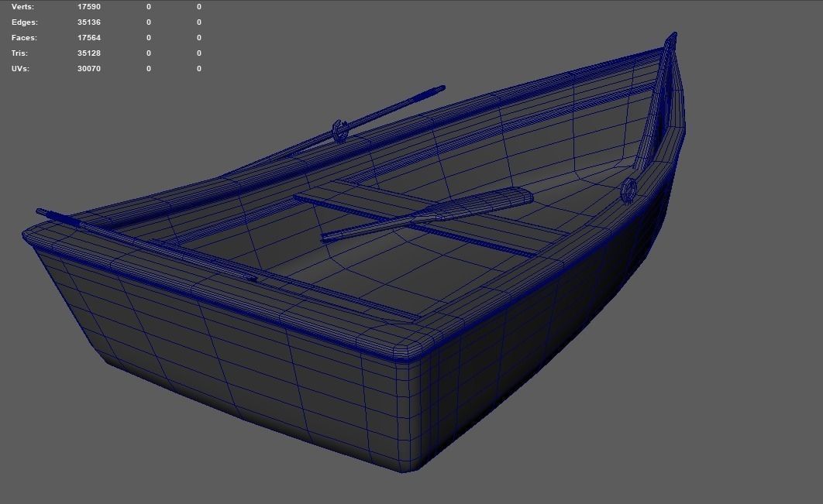Click the Faces value "17564"
This screenshot has width=823, height=504.
[88, 38]
